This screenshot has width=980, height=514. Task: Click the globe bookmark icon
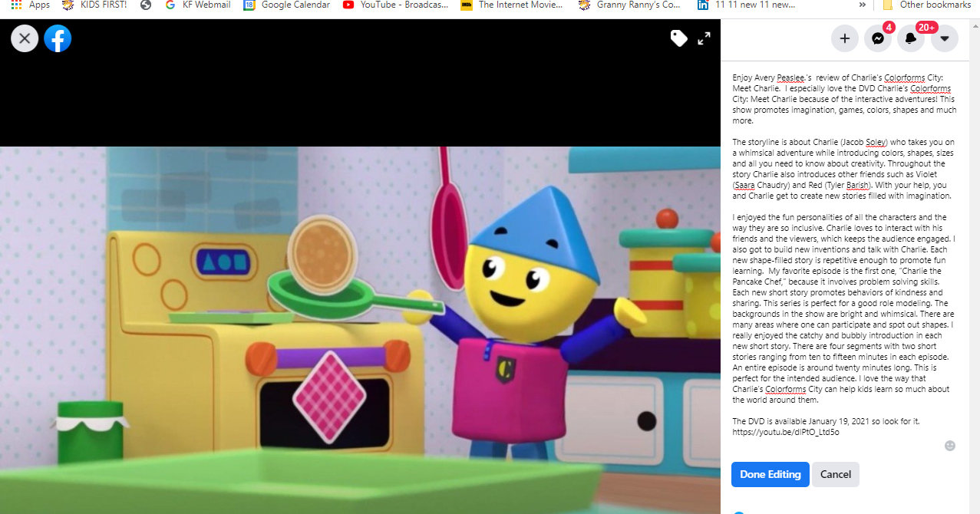(x=146, y=5)
